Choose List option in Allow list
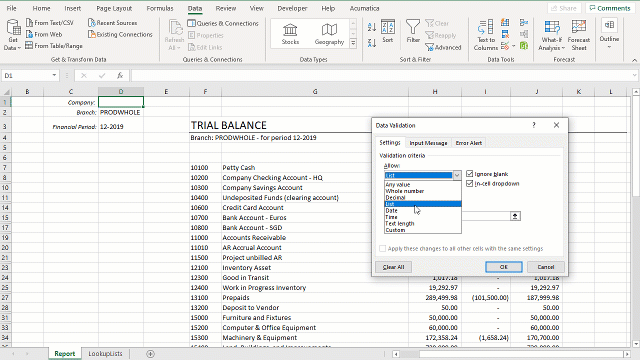The width and height of the screenshot is (640, 360). pos(423,204)
